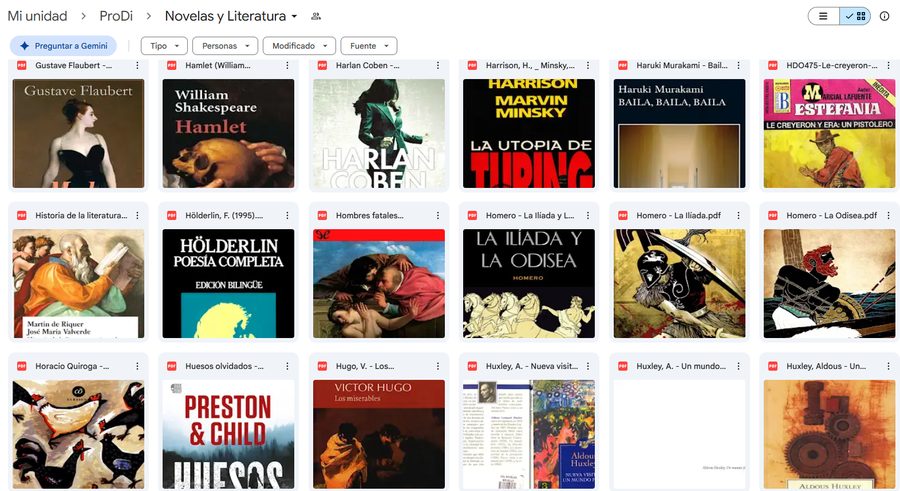The image size is (900, 491).
Task: Click PDF icon of Hamlet (William... file
Action: [x=172, y=65]
